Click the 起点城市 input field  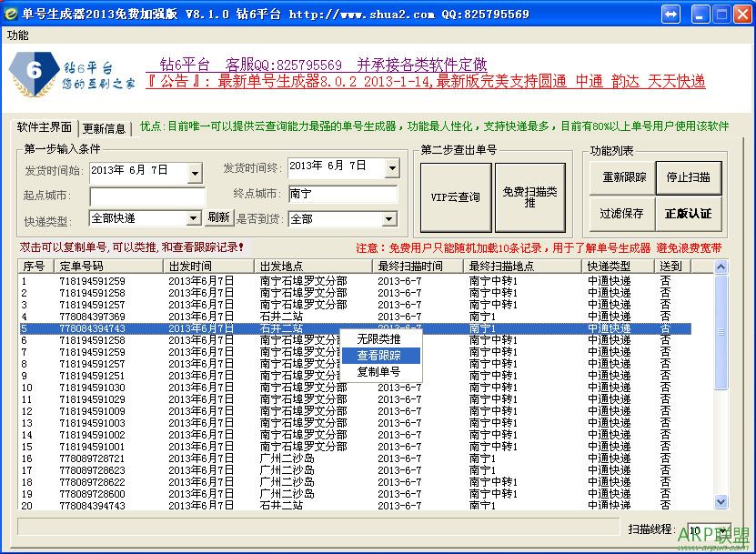147,195
